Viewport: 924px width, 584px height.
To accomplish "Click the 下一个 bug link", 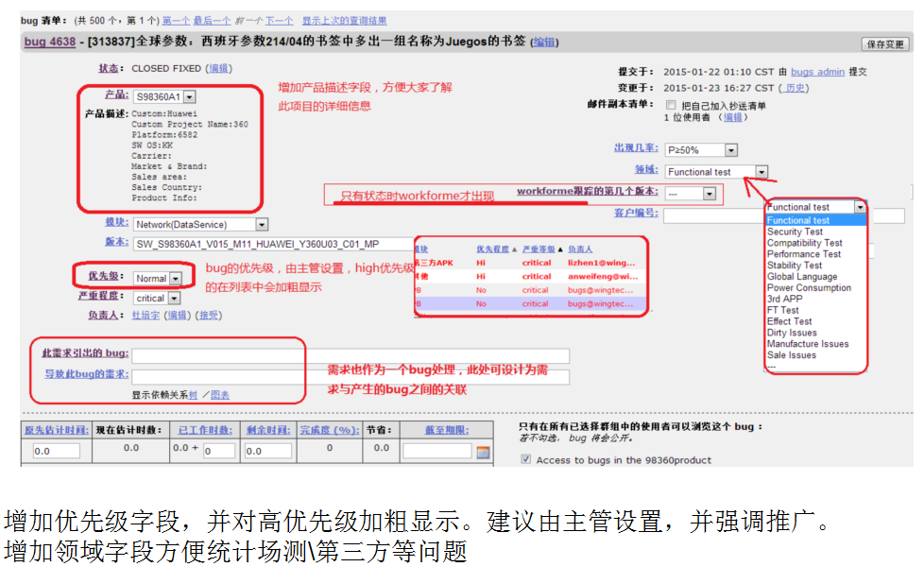I will click(278, 21).
